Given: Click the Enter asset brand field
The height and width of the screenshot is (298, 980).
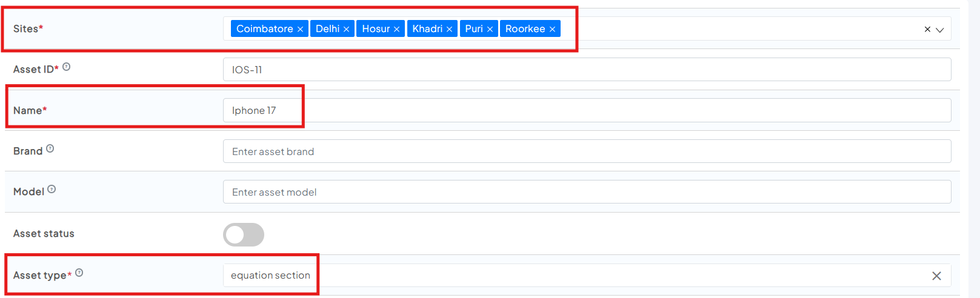Looking at the screenshot, I should point(587,151).
